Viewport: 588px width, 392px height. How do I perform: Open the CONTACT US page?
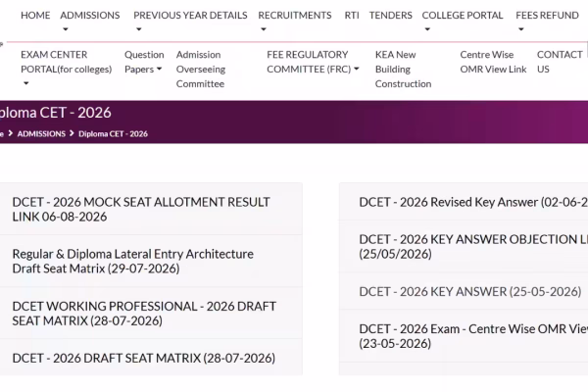(560, 62)
